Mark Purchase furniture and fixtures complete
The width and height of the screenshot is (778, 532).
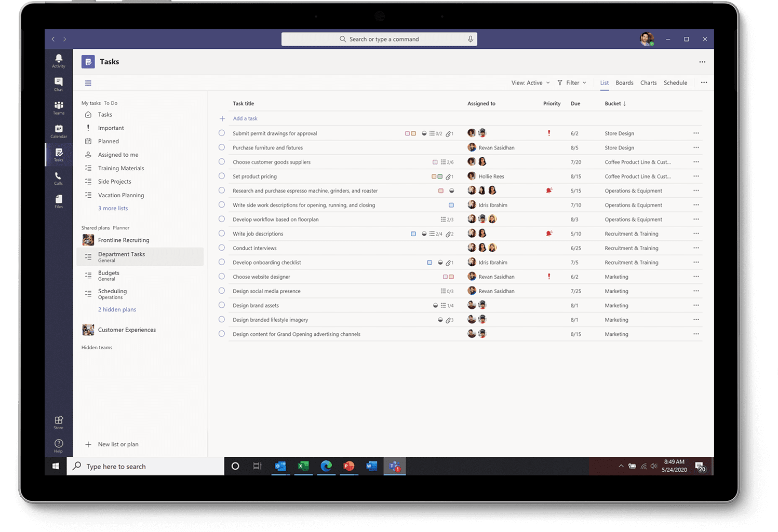222,147
